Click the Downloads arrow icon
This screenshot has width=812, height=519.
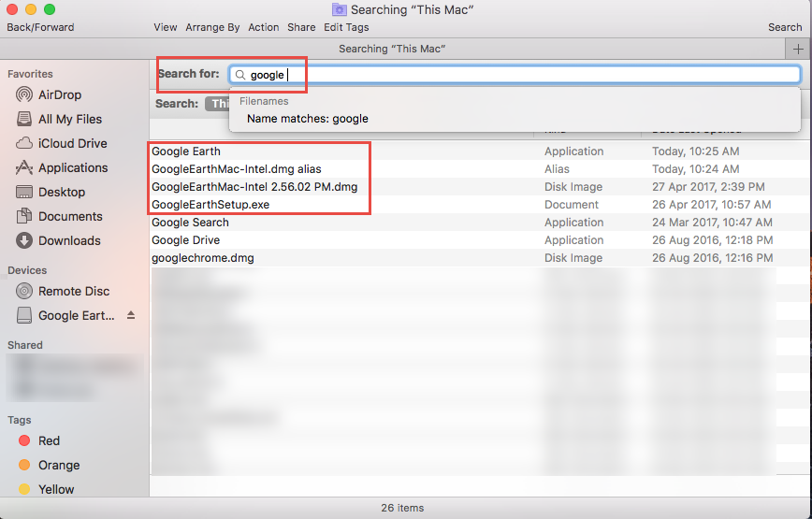tap(24, 240)
